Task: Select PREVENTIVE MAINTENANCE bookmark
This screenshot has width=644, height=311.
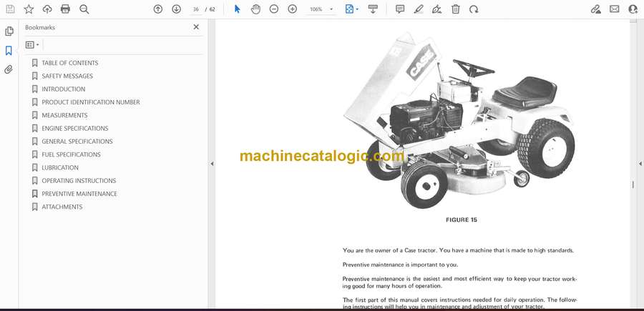Action: (79, 194)
